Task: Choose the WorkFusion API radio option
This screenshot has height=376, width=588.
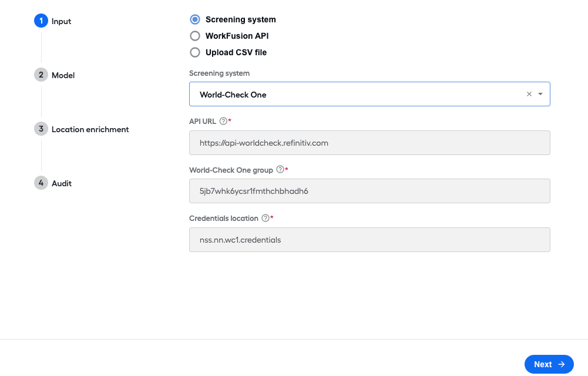Action: (x=195, y=36)
